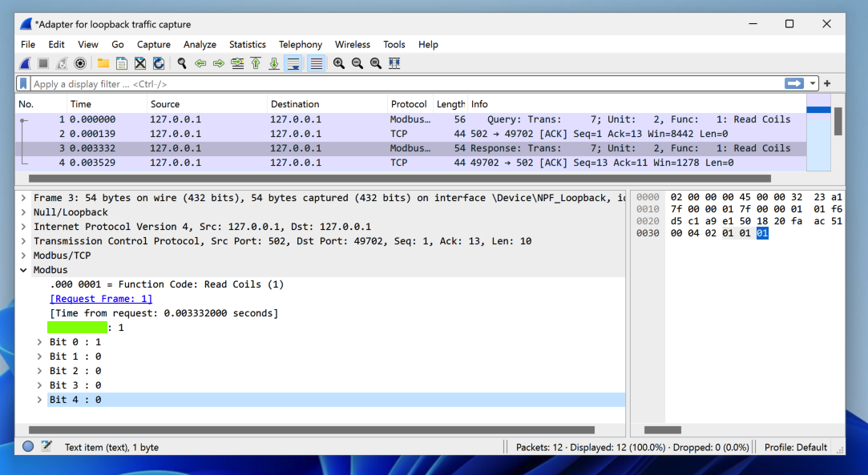Open a capture file via folder icon
Image resolution: width=868 pixels, height=475 pixels.
103,63
